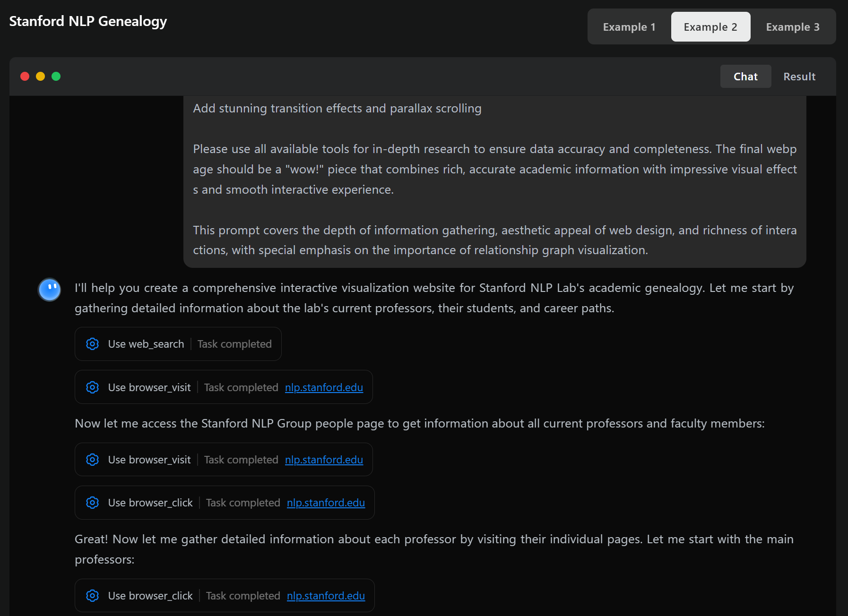This screenshot has width=848, height=616.
Task: Click the blue assistant avatar icon
Action: 49,290
